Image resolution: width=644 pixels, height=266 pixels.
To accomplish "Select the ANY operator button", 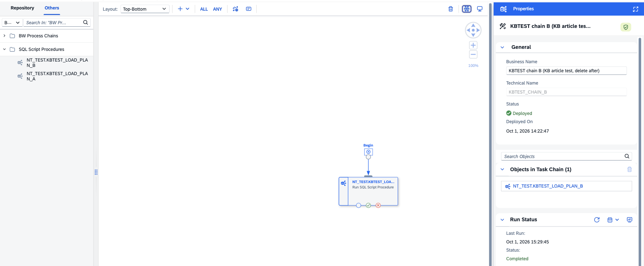I will pos(217,9).
